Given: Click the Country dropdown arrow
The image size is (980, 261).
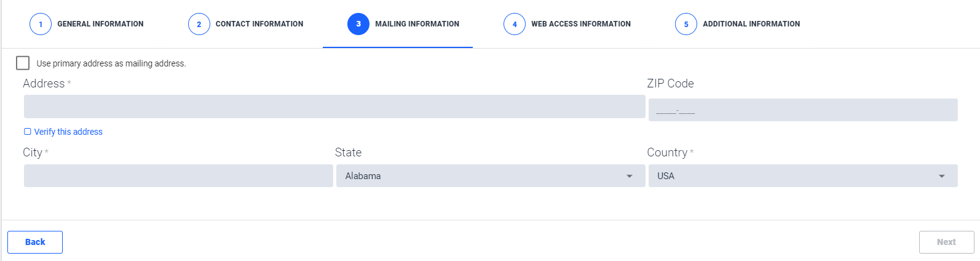Looking at the screenshot, I should click(x=942, y=177).
